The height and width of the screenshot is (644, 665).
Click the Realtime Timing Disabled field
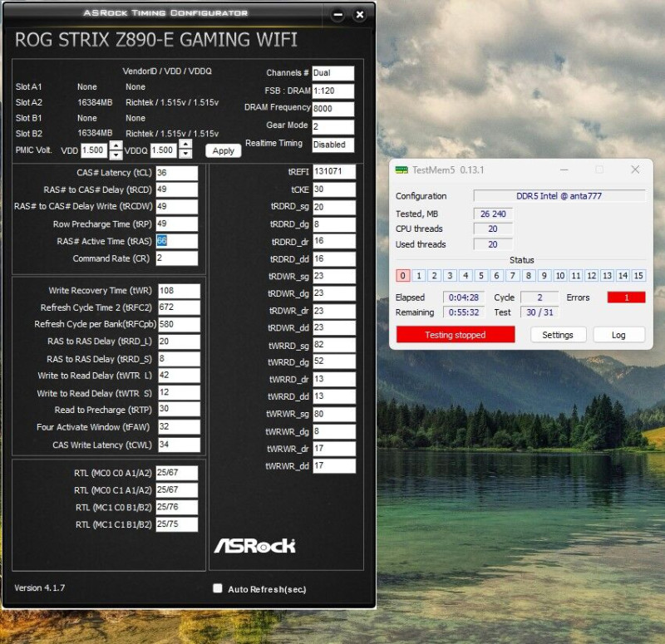333,145
